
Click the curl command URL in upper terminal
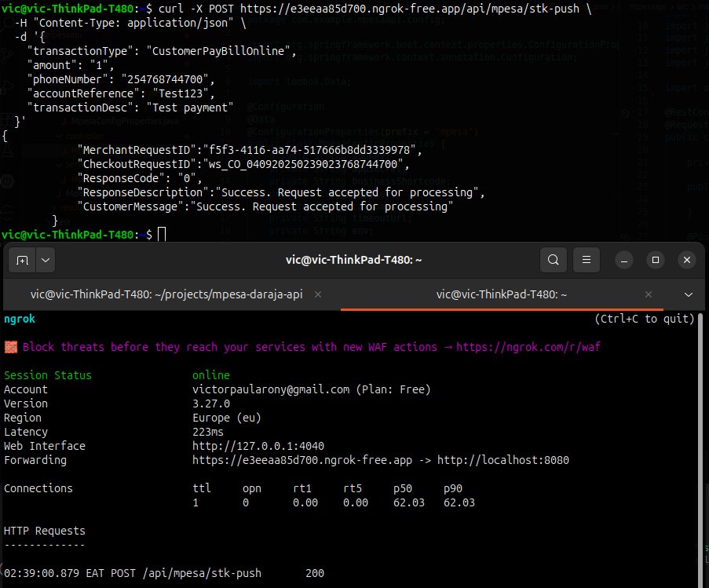click(410, 9)
